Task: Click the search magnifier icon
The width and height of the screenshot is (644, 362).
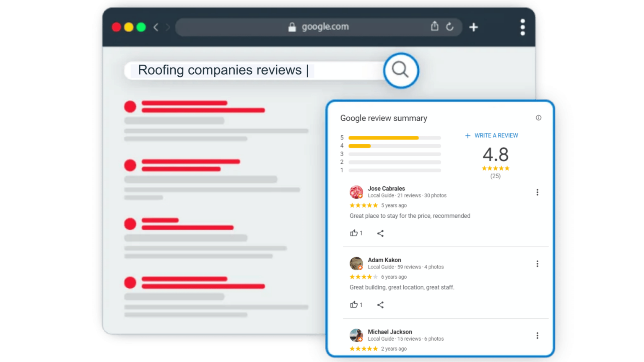Action: [x=400, y=70]
